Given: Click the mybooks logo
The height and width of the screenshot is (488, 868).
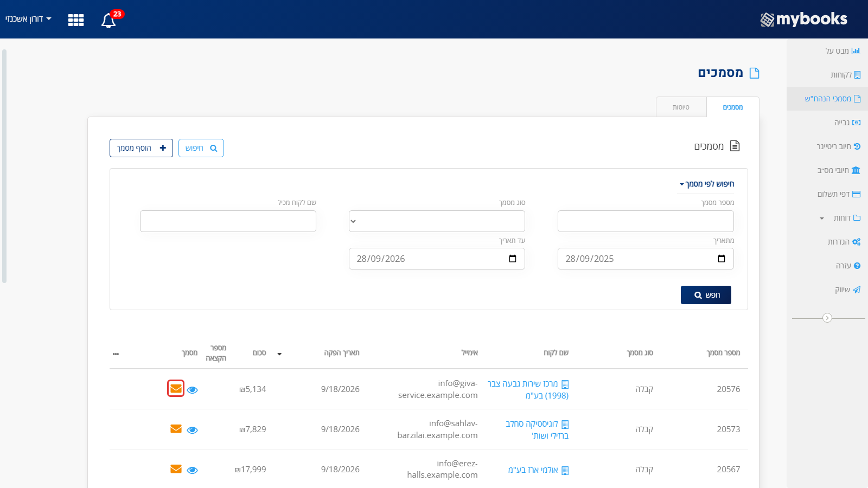Looking at the screenshot, I should coord(803,20).
